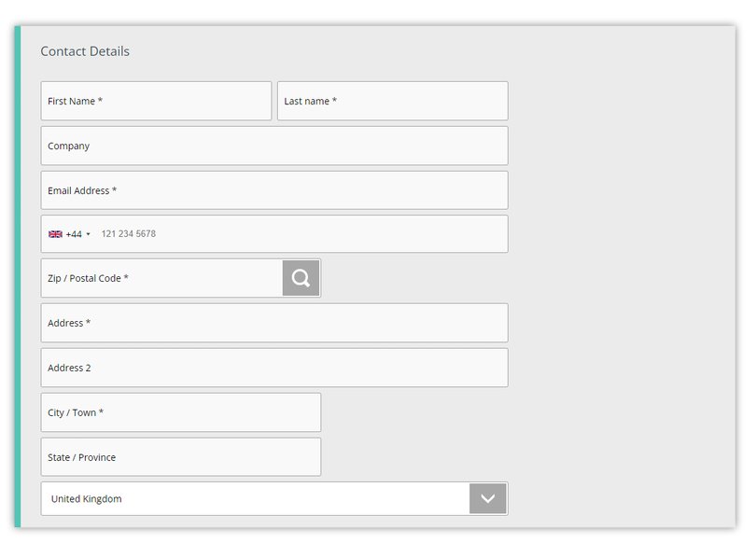Image resolution: width=756 pixels, height=543 pixels.
Task: Click the State / Province field
Action: pos(179,456)
